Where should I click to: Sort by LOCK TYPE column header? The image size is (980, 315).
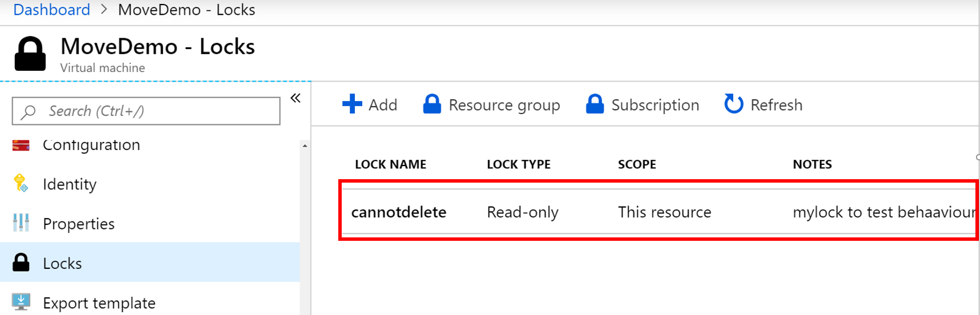point(518,164)
